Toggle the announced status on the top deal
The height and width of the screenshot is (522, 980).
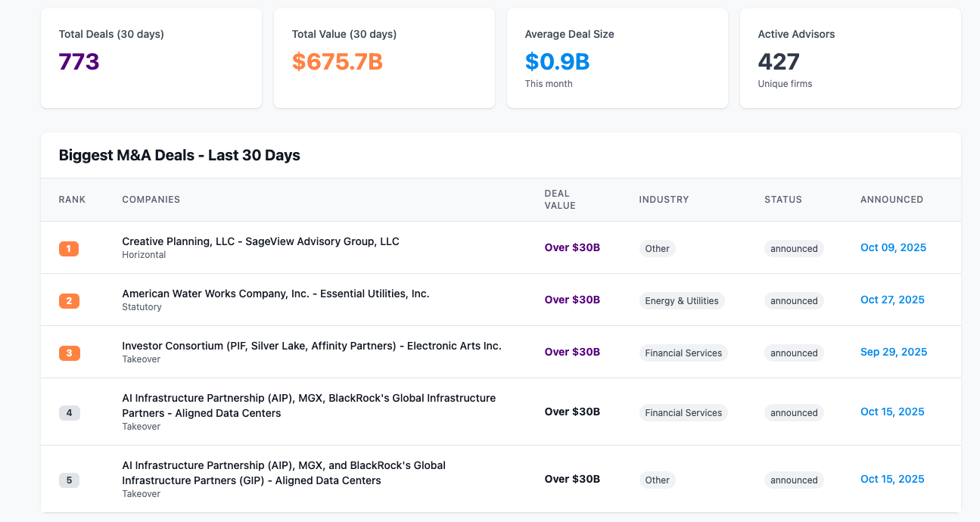(793, 248)
